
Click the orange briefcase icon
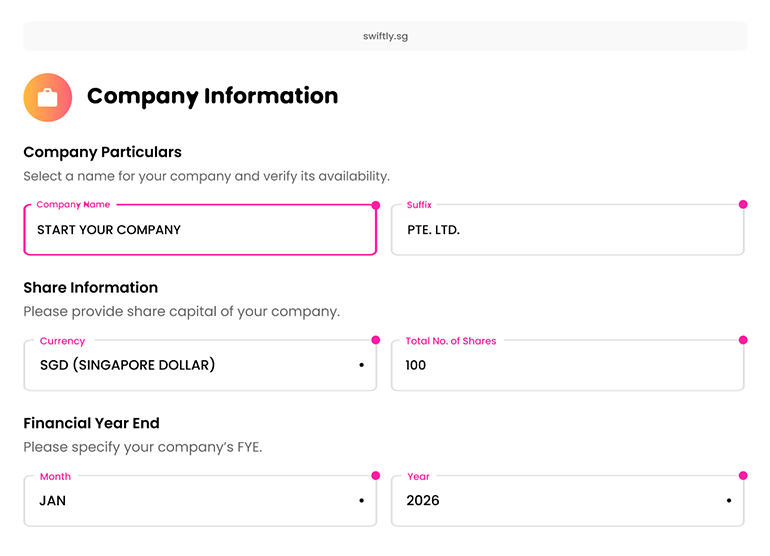(x=48, y=97)
